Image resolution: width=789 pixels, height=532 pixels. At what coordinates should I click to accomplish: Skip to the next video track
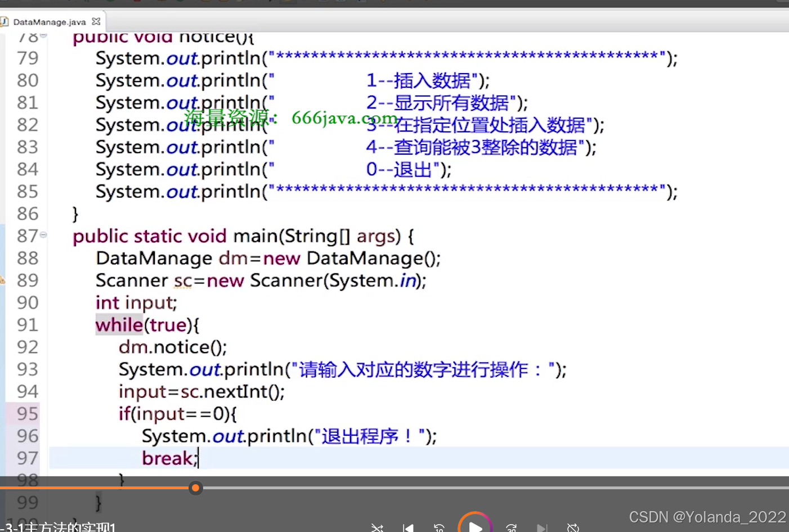[541, 528]
